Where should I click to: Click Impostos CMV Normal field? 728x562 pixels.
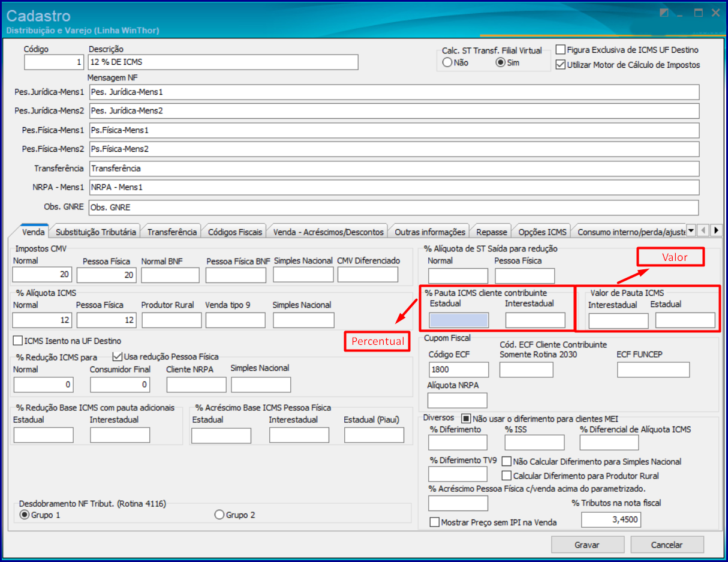click(x=42, y=275)
